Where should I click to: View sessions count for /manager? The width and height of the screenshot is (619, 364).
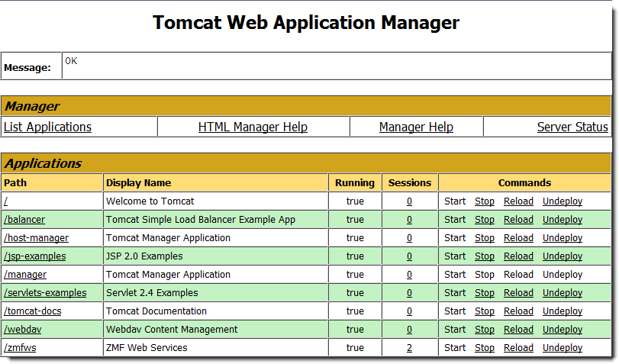pos(409,275)
